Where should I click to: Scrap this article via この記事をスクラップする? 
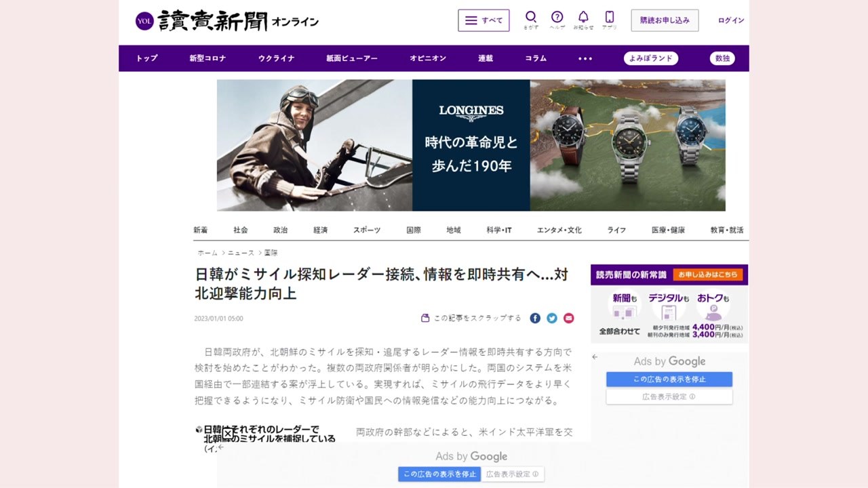tap(471, 318)
